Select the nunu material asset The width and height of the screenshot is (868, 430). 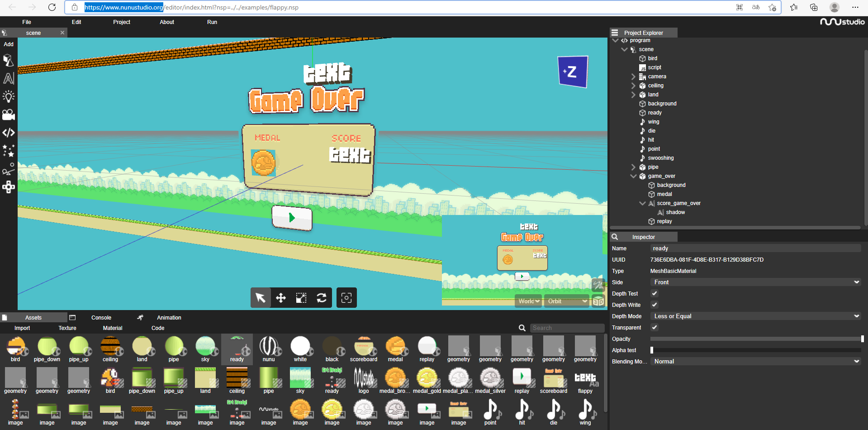pos(269,349)
